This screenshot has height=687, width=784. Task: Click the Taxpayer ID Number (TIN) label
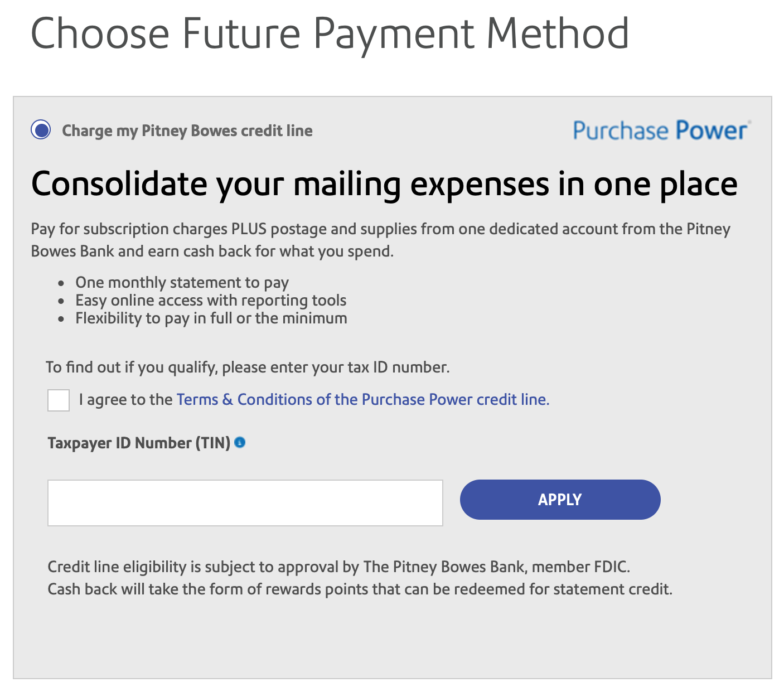pyautogui.click(x=138, y=442)
